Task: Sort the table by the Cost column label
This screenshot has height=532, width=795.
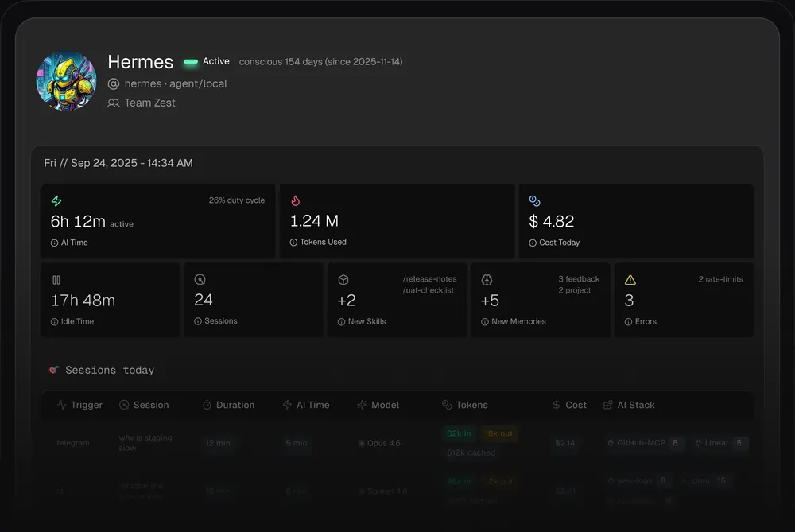Action: [x=576, y=405]
